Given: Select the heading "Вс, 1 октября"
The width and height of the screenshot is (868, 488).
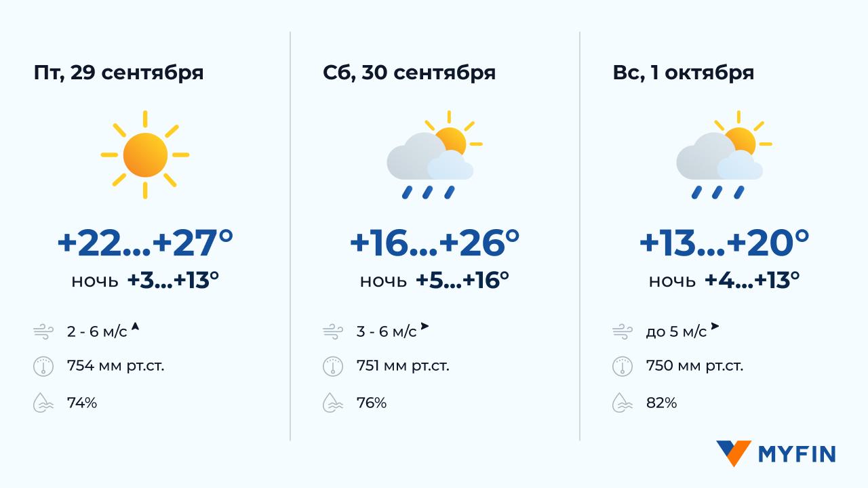Looking at the screenshot, I should pos(683,73).
